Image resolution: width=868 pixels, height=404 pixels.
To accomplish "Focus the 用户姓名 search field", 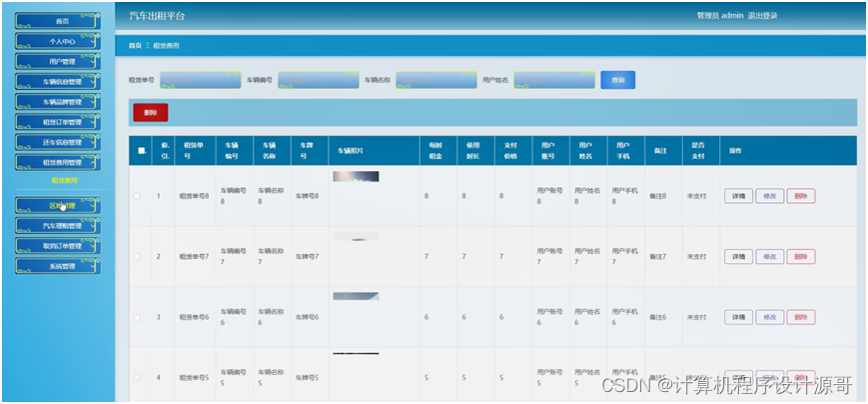I will [x=554, y=80].
